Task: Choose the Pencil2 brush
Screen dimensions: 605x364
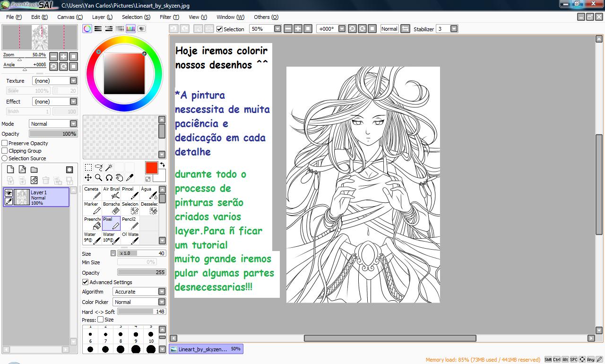Action: pyautogui.click(x=130, y=223)
